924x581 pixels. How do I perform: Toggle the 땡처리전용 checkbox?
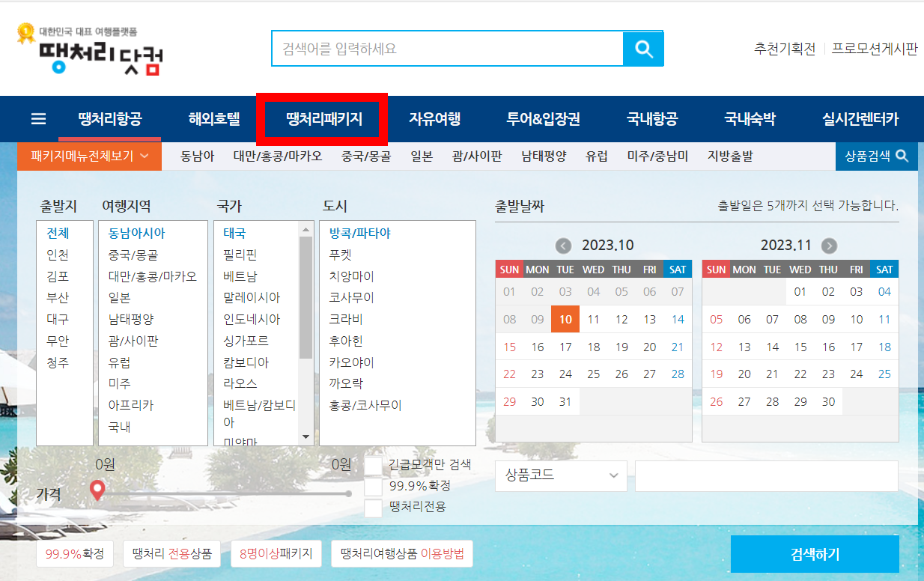(x=372, y=508)
